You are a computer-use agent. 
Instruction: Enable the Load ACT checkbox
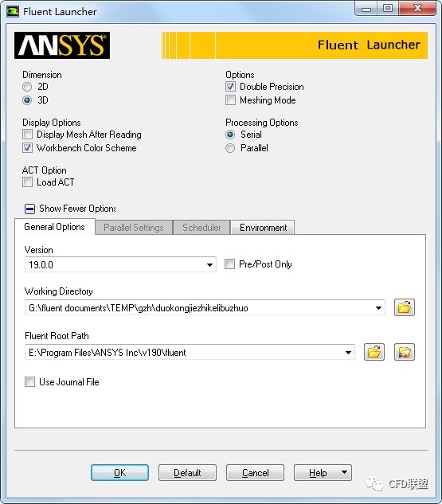[x=27, y=182]
